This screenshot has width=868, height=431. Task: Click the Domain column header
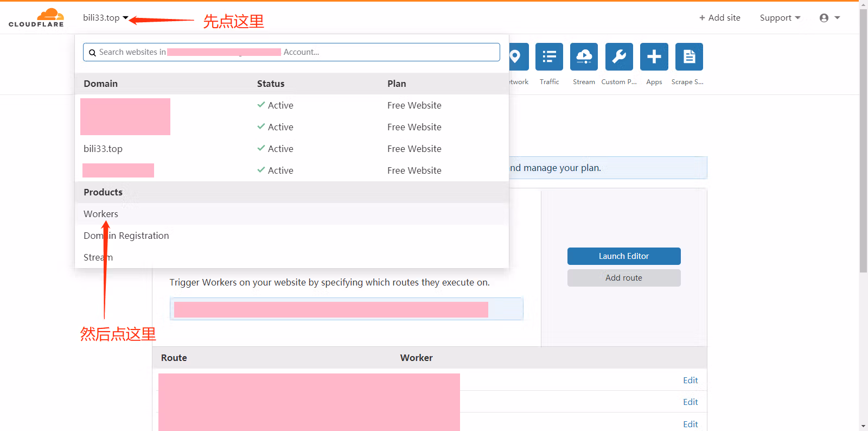point(101,84)
